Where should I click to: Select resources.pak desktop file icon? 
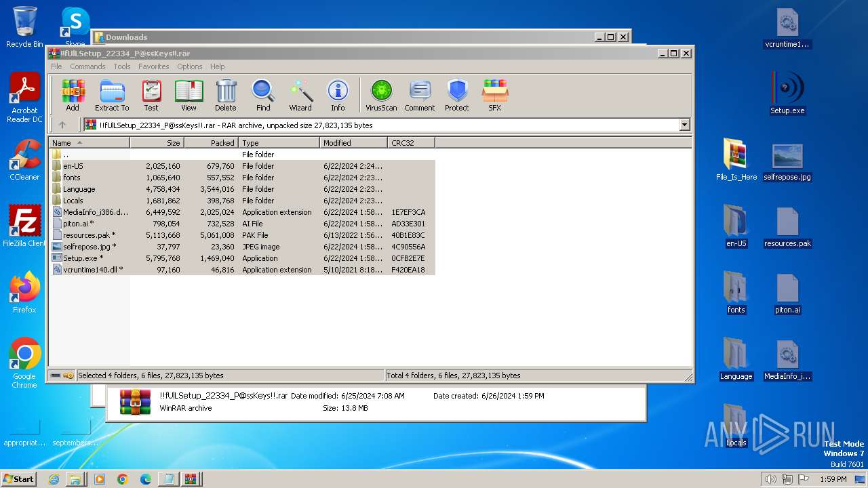pos(787,226)
